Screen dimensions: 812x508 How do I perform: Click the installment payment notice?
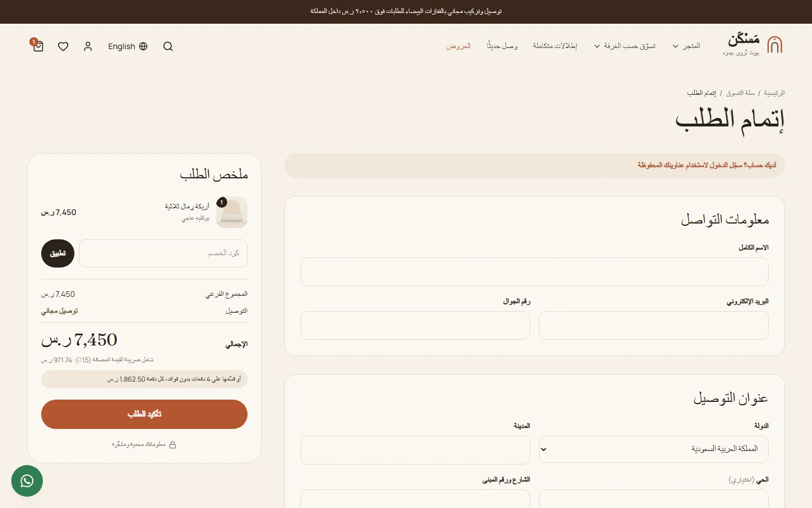point(144,379)
